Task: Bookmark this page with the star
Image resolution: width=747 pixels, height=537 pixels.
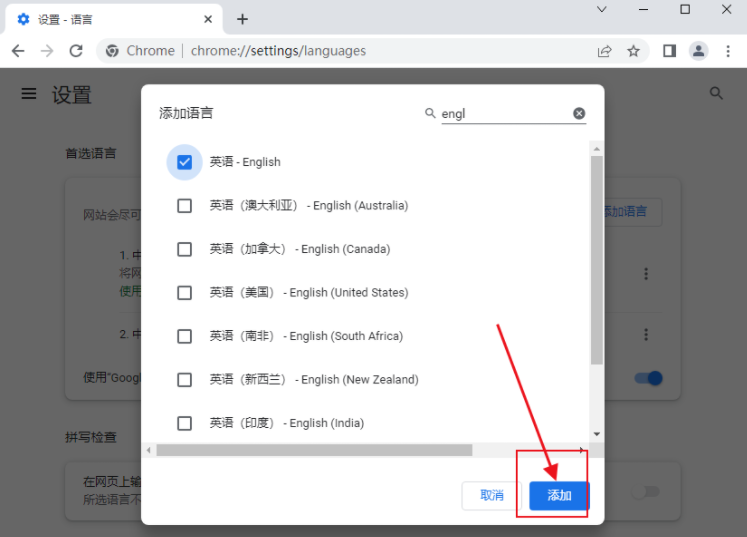Action: point(633,51)
